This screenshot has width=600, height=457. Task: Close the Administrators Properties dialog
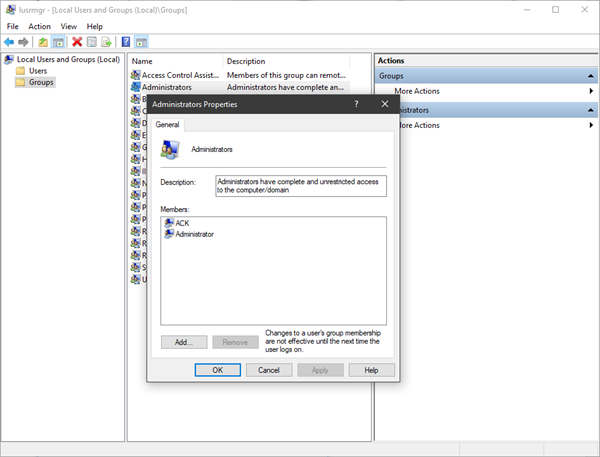[385, 104]
